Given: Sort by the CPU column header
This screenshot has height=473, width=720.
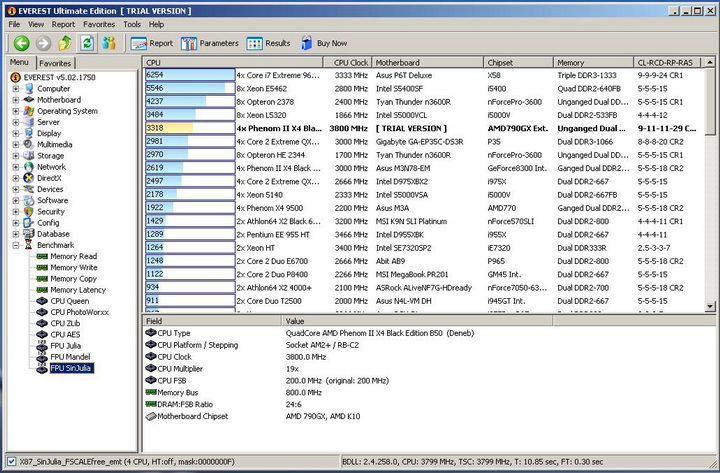Looking at the screenshot, I should click(x=233, y=62).
